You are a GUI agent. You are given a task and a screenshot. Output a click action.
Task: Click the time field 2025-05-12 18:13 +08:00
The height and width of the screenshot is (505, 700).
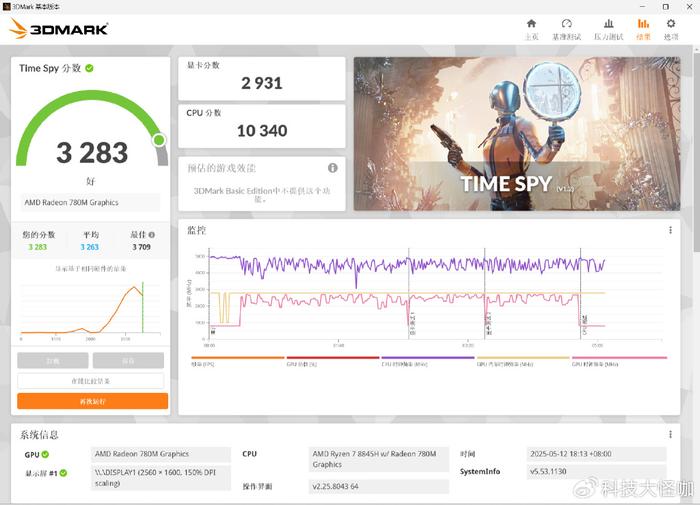596,454
